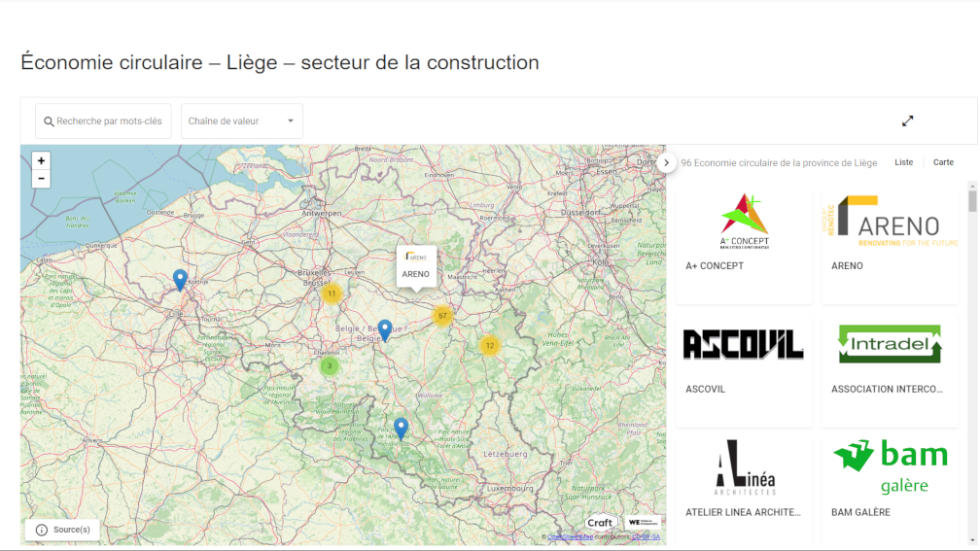Open the Source(s) info button

point(62,530)
